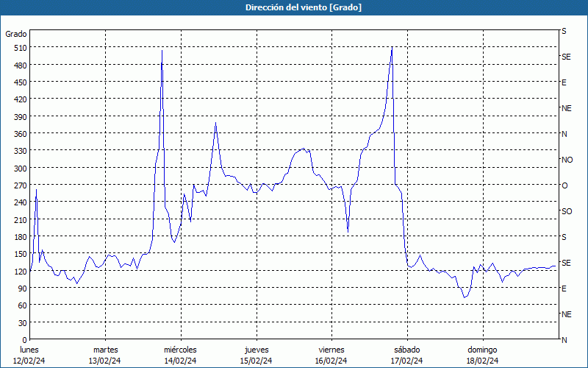Click the curve peak near 510 before sábado
588x368 pixels.
(392, 47)
